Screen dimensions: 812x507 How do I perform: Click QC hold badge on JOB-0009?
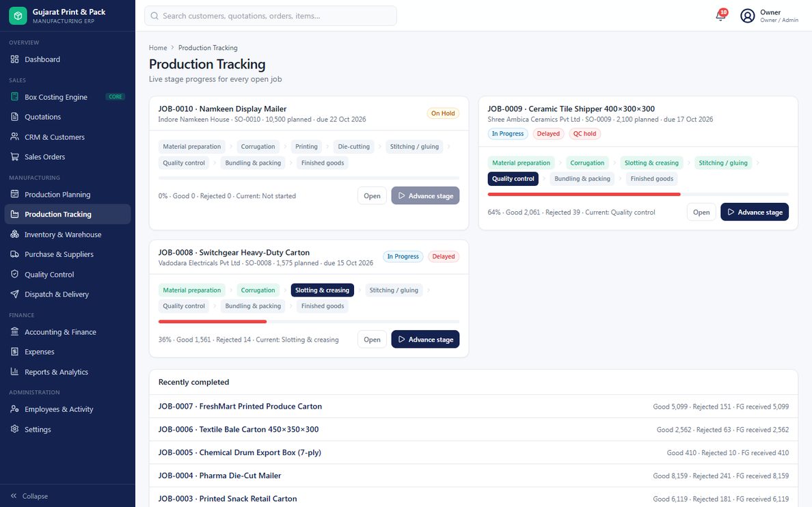(584, 134)
